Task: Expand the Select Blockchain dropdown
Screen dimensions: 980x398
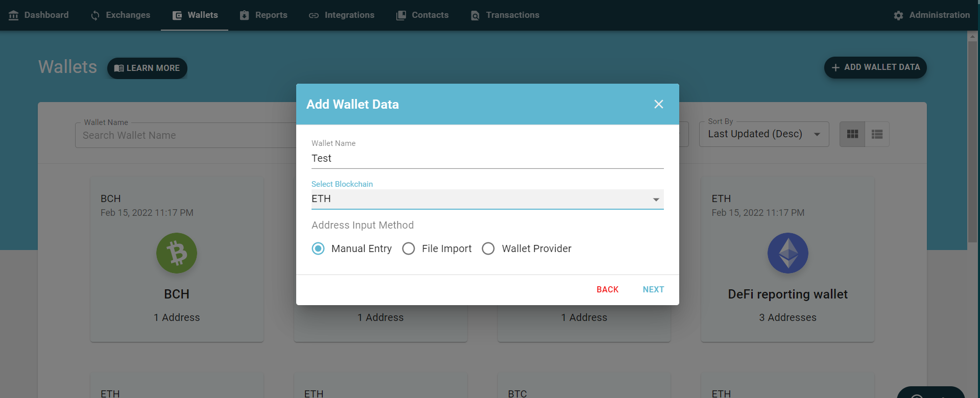Action: coord(488,199)
